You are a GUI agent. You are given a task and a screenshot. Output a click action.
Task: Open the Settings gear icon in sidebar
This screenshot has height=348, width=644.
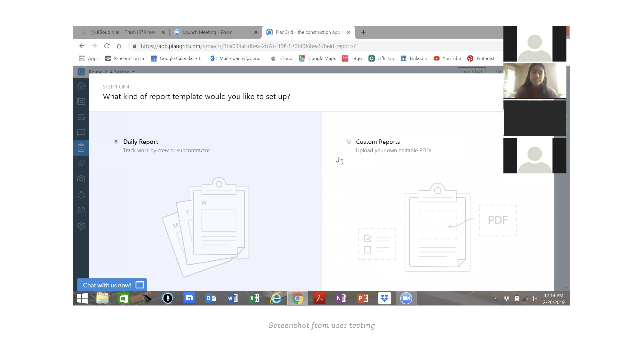(81, 226)
